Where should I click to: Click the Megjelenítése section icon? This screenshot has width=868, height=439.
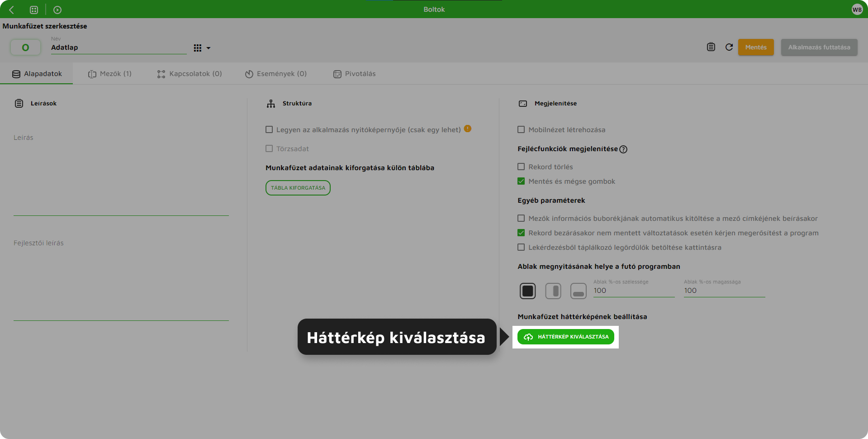click(x=523, y=104)
